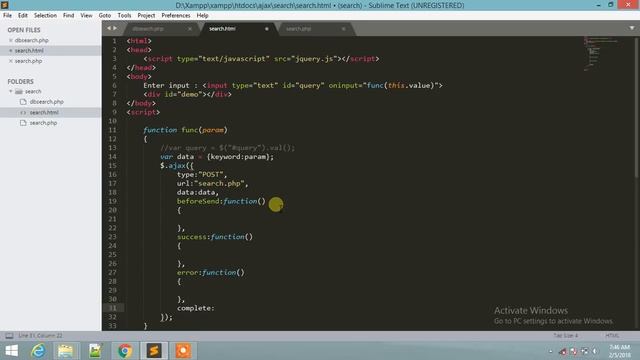Screen dimensions: 640x360
Task: Click 'function func(param)' on line 11
Action: click(x=185, y=130)
